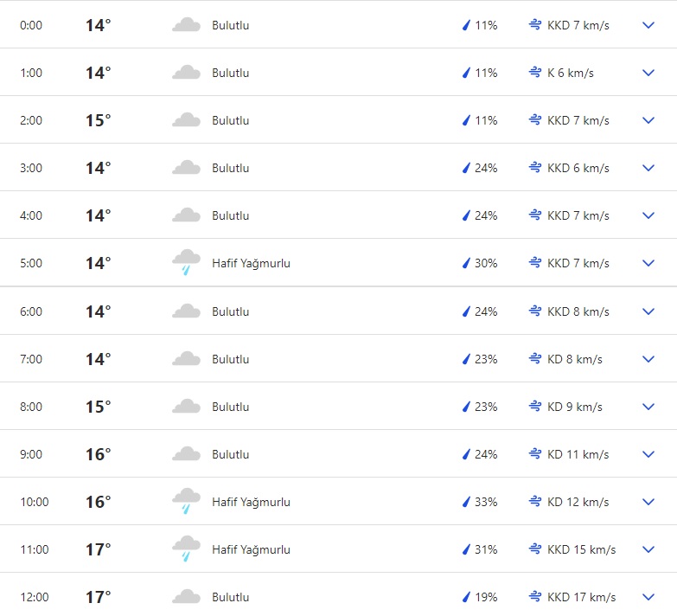Image resolution: width=677 pixels, height=616 pixels.
Task: Click the KKD 8 km/s wind text
Action: pos(578,311)
